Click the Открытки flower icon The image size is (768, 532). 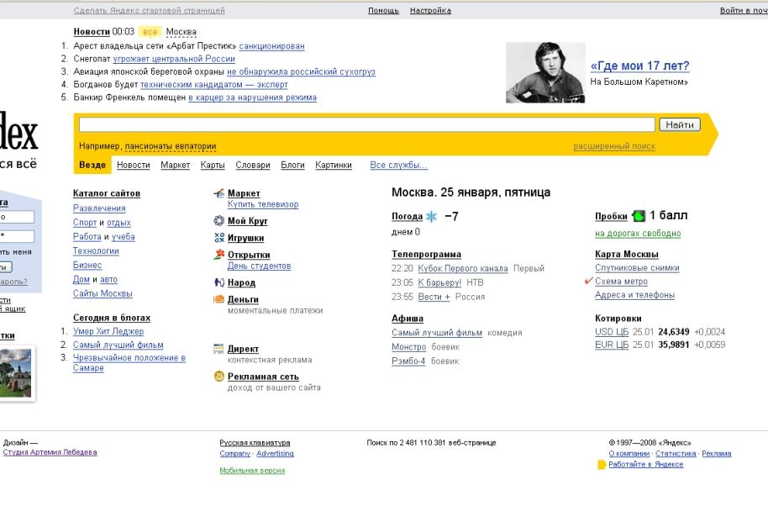click(219, 255)
